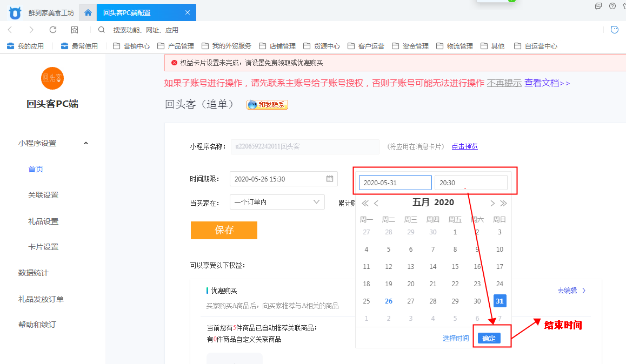Click the search box 搜索功能、网址、应用
626x364 pixels.
[146, 30]
